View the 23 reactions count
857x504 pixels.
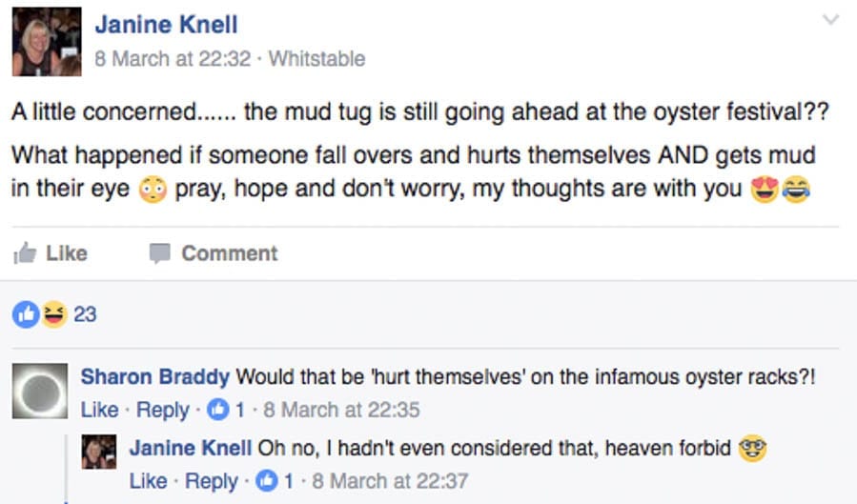(85, 313)
